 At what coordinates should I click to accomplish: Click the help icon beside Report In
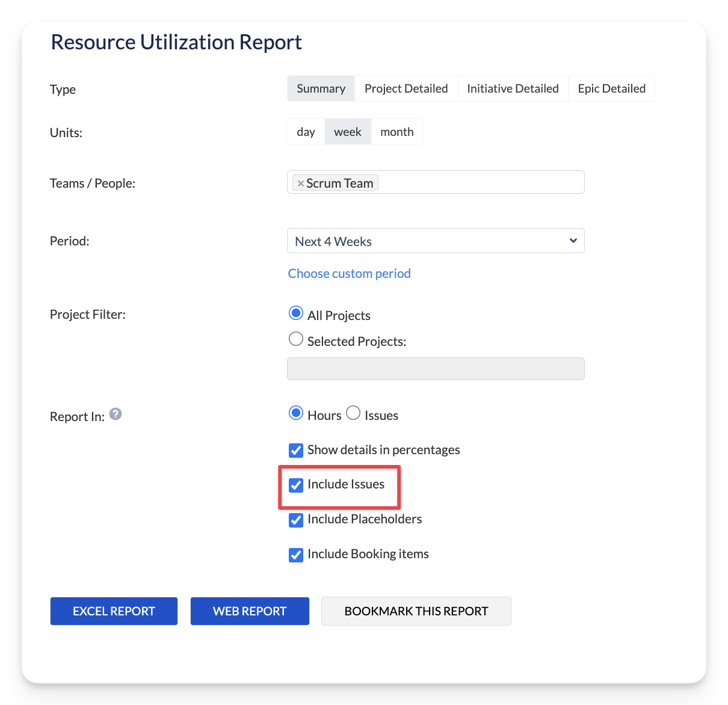click(116, 414)
